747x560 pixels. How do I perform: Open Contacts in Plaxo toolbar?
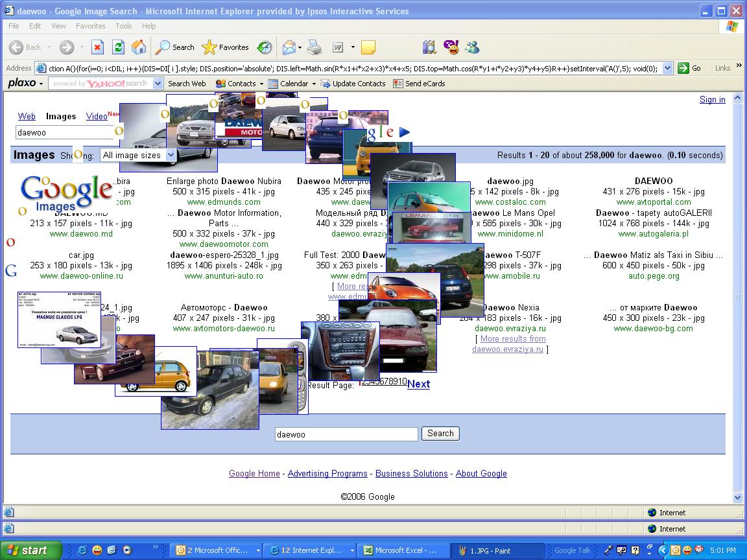click(x=239, y=84)
